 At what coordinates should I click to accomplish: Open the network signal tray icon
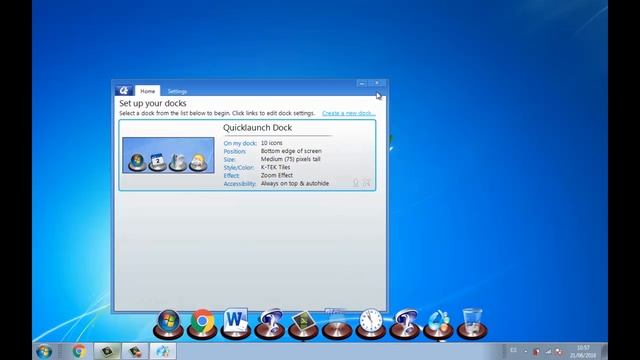(548, 351)
